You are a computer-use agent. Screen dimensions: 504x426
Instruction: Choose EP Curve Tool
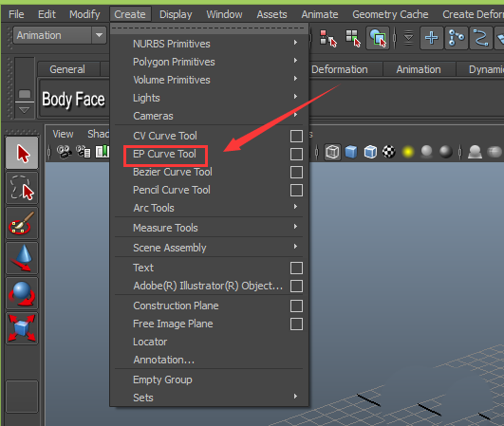[x=164, y=154]
